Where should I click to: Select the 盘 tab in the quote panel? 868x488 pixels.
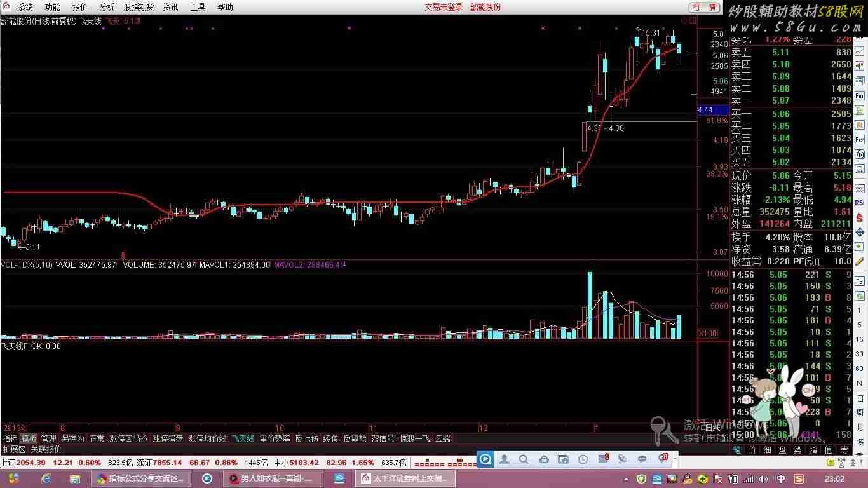(x=783, y=449)
